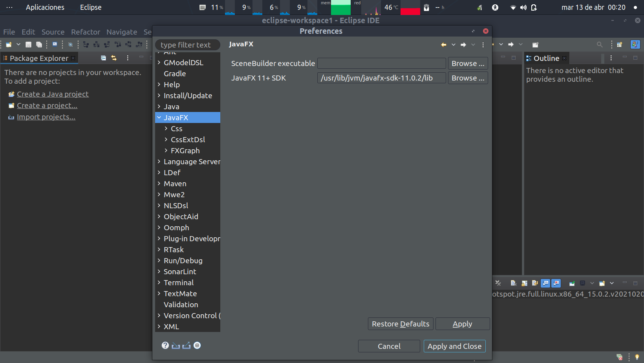Screen dimensions: 644x363
Task: Collapse All in Package Explorer
Action: [x=103, y=58]
